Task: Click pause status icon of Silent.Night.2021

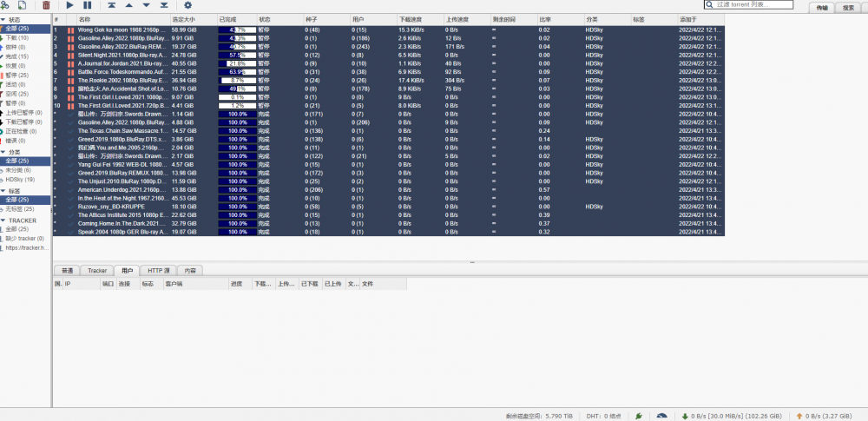Action: (71, 55)
